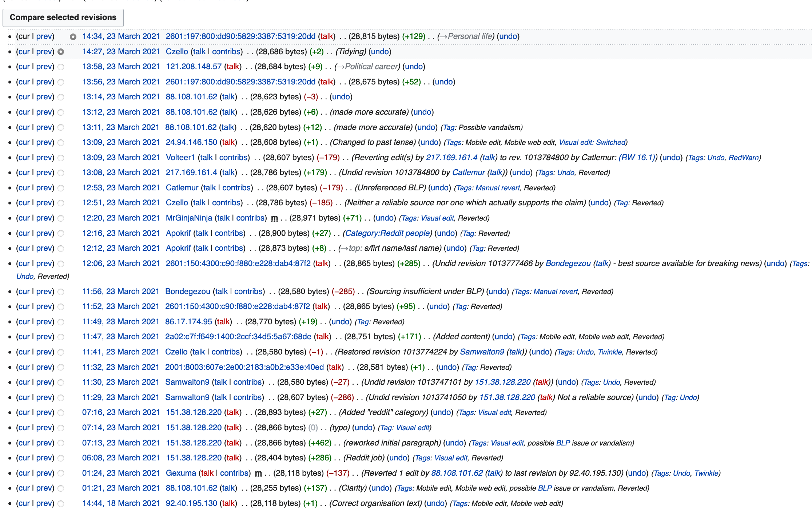The image size is (812, 511).
Task: Select the radio button for the 14:34 revision
Action: coord(73,37)
